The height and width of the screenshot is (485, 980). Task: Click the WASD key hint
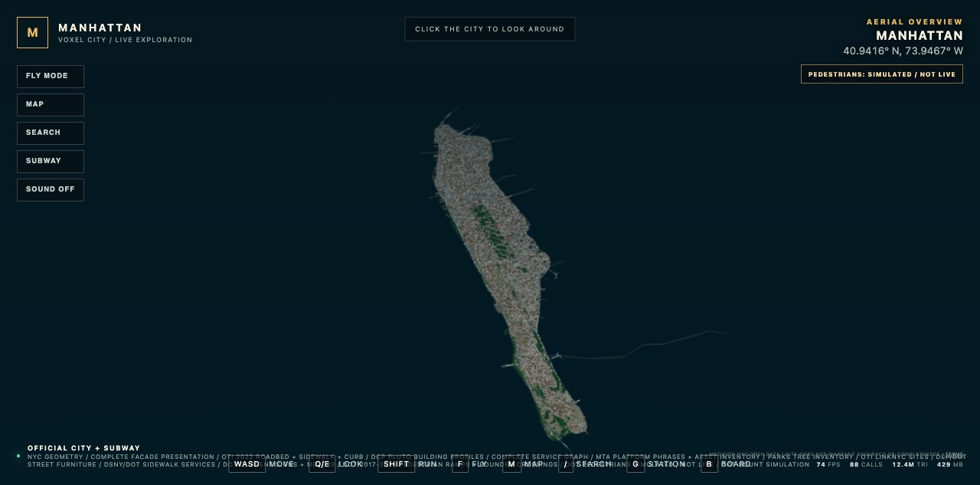[x=247, y=464]
